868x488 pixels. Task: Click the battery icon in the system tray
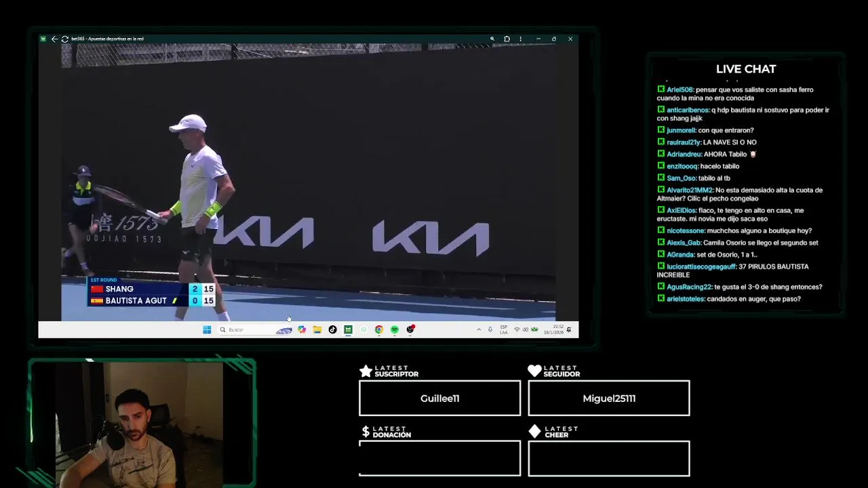tap(534, 329)
